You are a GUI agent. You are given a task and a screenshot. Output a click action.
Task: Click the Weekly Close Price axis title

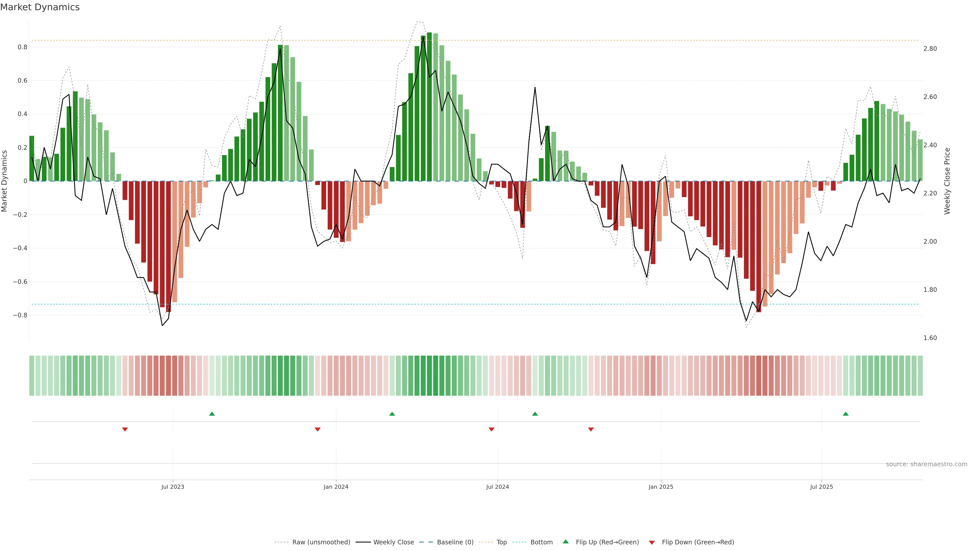(947, 181)
